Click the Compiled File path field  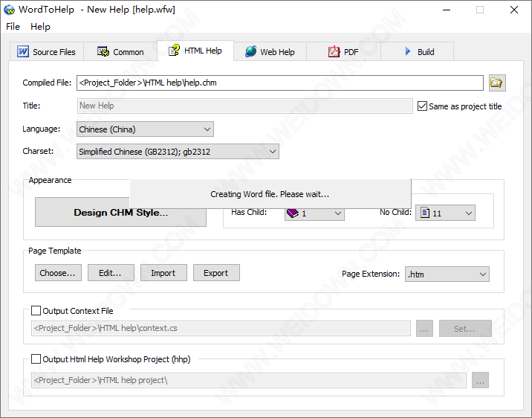point(280,83)
